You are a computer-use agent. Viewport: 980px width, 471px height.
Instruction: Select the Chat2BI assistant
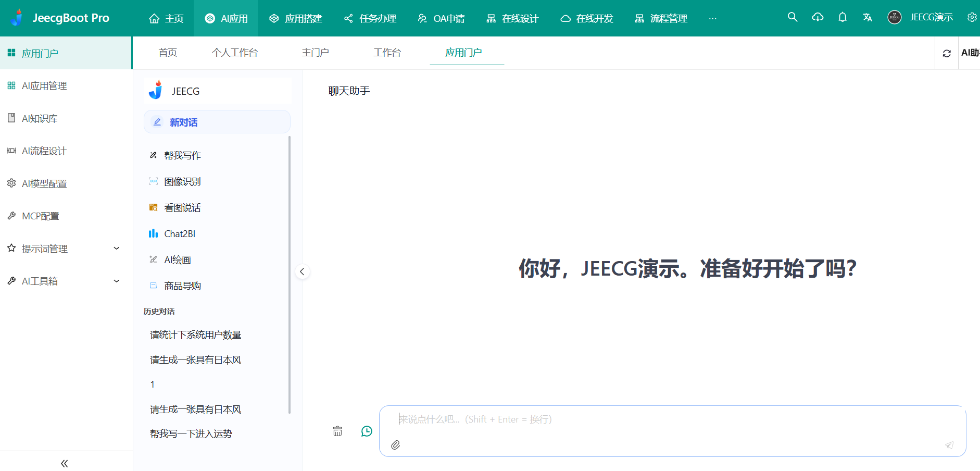pyautogui.click(x=179, y=233)
